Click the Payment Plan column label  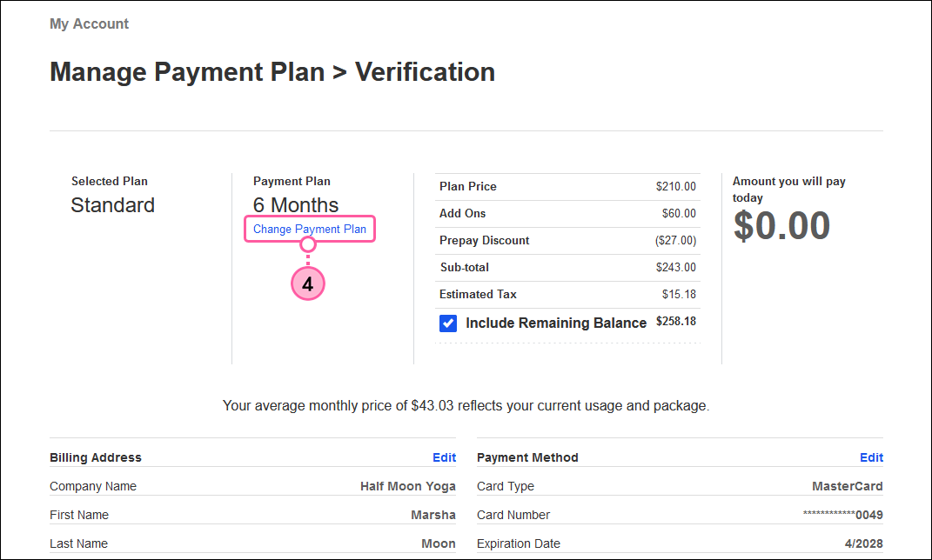click(x=292, y=181)
